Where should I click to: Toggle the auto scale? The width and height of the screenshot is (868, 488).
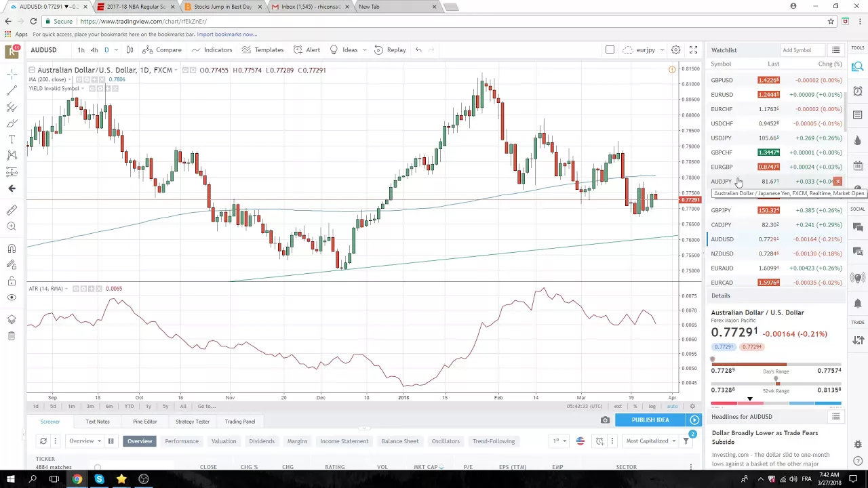coord(672,406)
